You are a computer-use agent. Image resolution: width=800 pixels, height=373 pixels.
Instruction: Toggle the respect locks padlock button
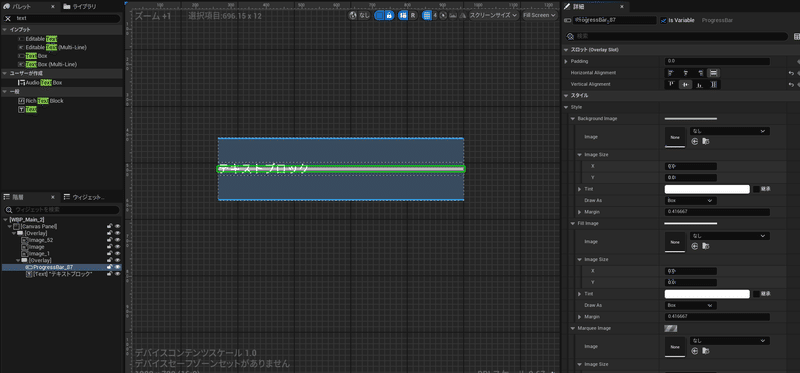click(x=389, y=15)
